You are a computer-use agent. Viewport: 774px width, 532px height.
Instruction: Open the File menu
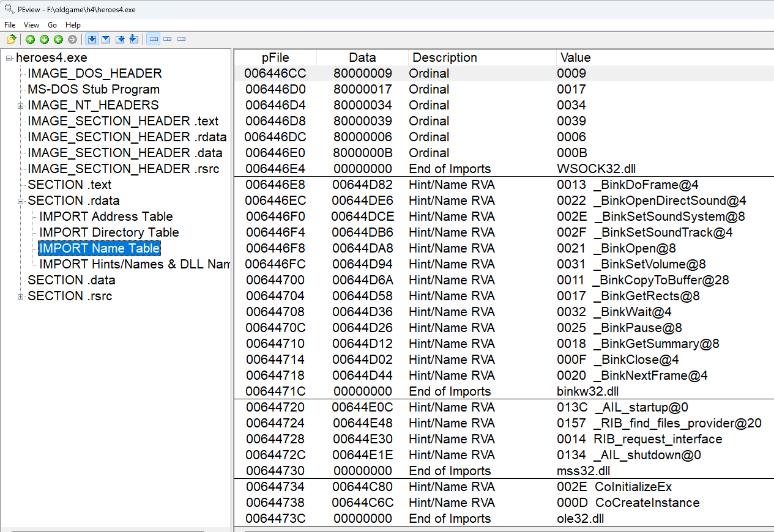click(x=10, y=25)
